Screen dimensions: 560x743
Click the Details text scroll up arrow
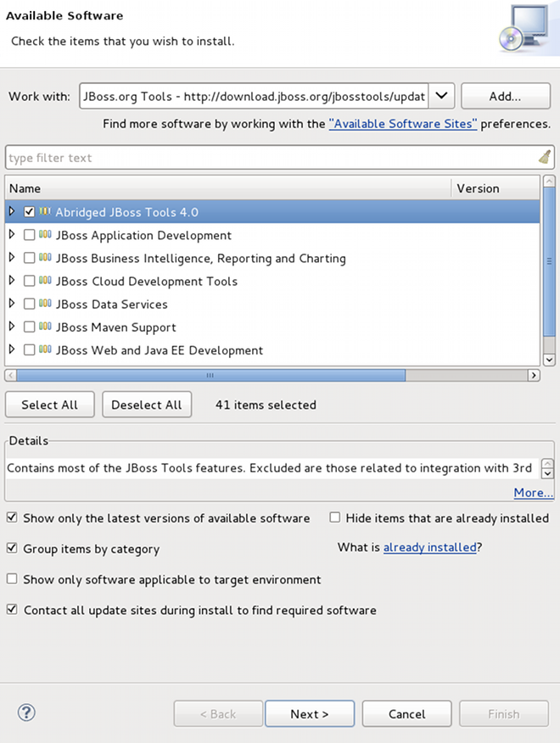click(547, 463)
